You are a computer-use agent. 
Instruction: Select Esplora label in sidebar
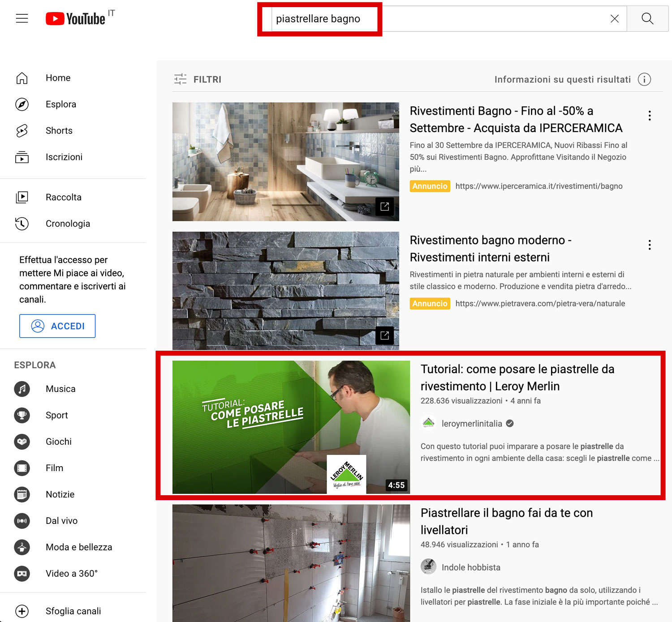click(x=61, y=104)
